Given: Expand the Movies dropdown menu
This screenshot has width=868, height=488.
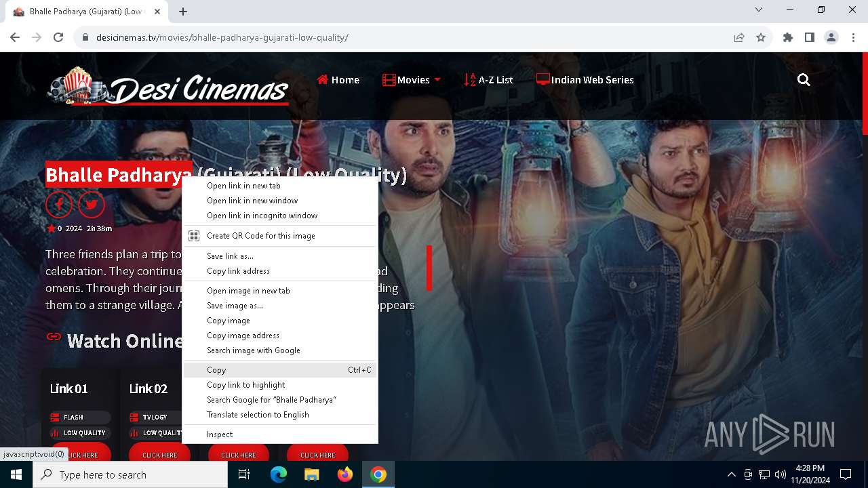Looking at the screenshot, I should (412, 80).
